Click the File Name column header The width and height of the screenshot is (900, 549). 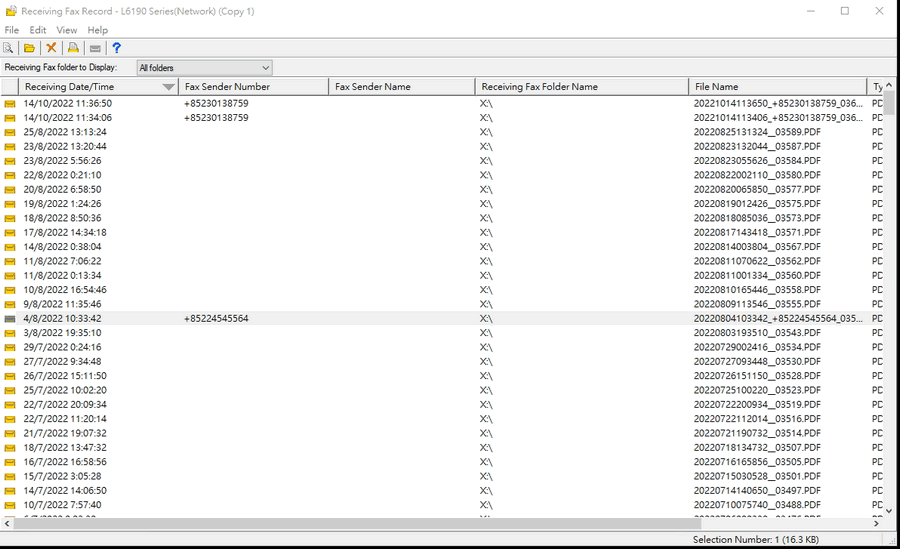(x=717, y=87)
